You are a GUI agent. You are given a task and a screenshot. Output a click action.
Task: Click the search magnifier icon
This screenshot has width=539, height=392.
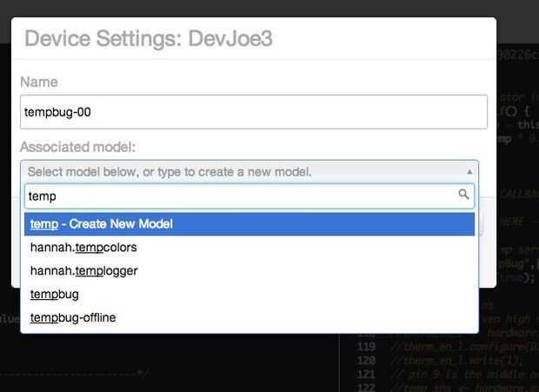point(464,196)
